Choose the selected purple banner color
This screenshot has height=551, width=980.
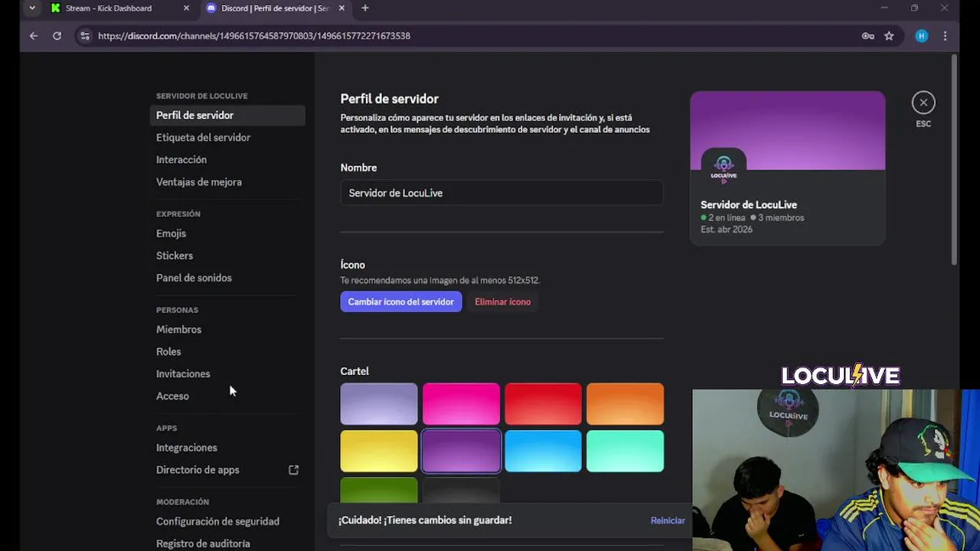461,451
